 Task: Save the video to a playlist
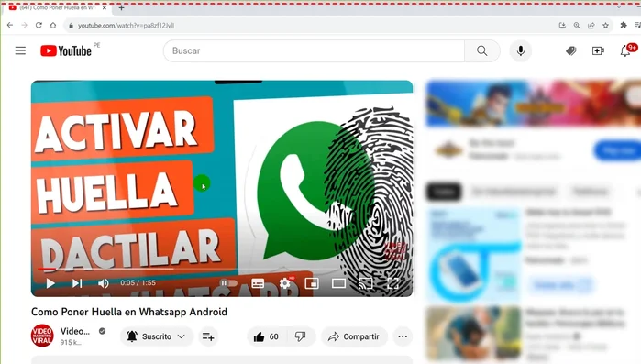pyautogui.click(x=208, y=336)
